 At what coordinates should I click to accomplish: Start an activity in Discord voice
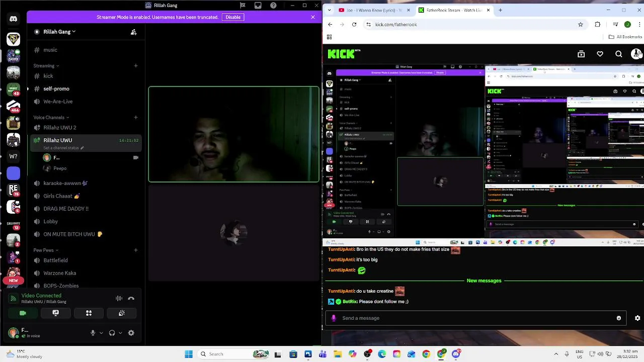[x=89, y=313]
